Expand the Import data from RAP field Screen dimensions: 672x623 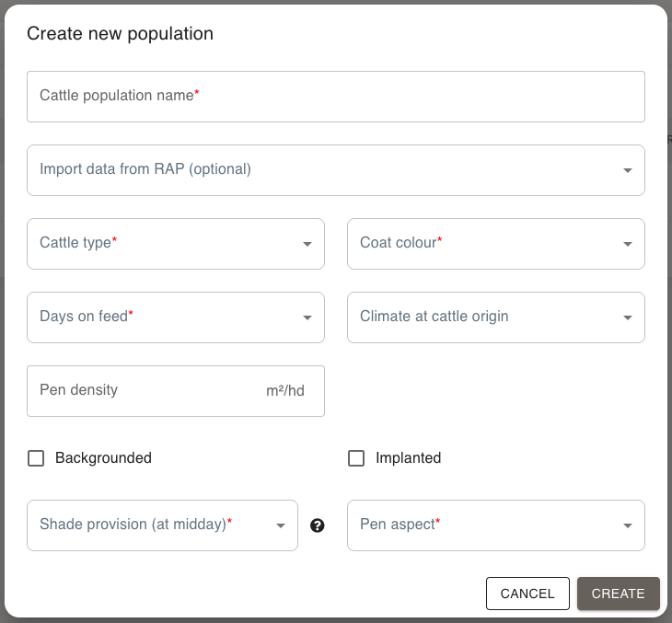point(322,170)
